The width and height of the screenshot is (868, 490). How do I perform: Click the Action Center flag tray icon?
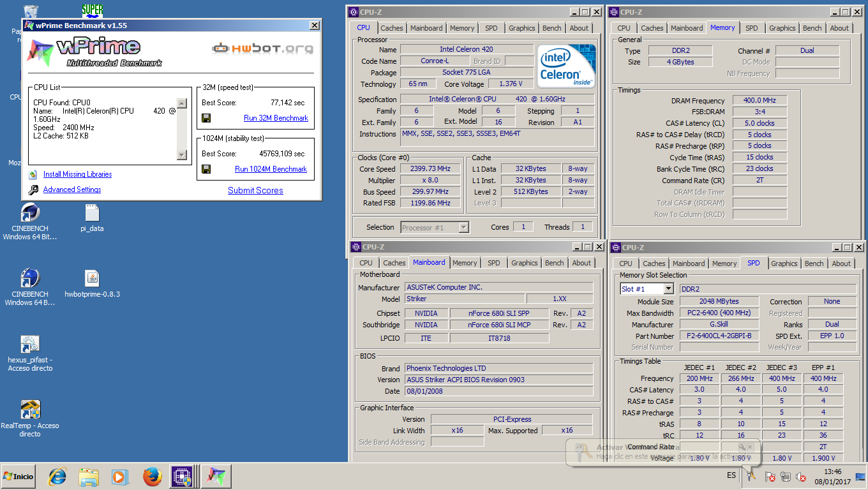coord(770,477)
